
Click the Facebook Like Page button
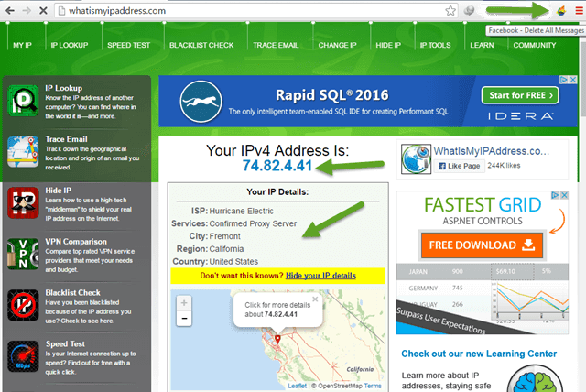click(x=460, y=166)
